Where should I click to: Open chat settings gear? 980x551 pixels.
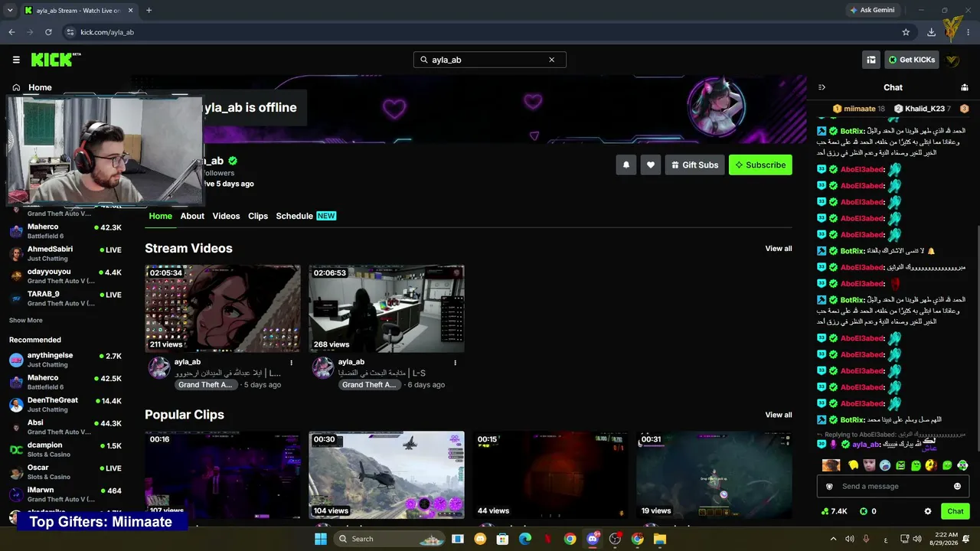tap(928, 511)
